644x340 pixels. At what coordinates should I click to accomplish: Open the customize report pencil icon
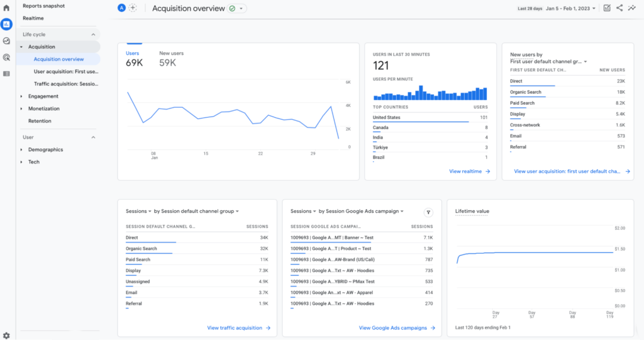607,8
